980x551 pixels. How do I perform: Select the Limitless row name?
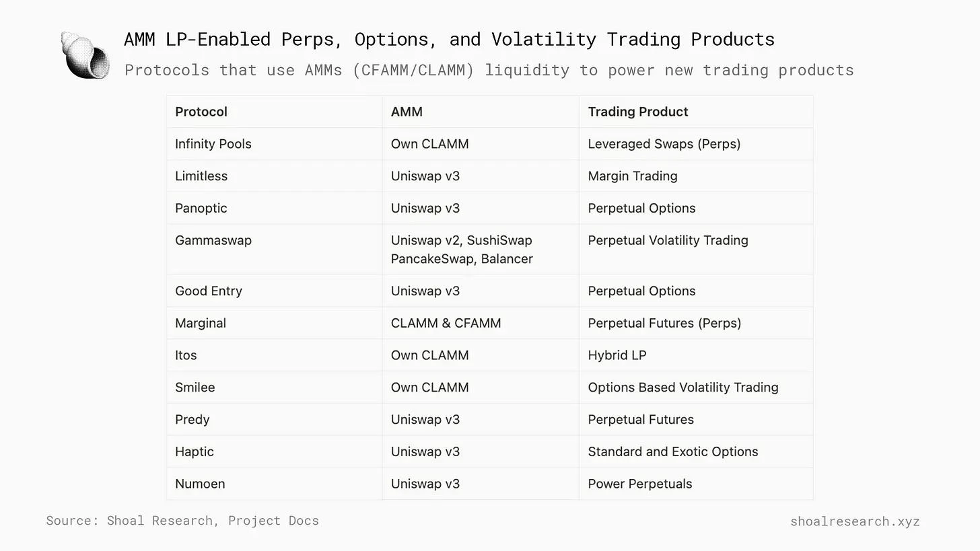point(201,176)
